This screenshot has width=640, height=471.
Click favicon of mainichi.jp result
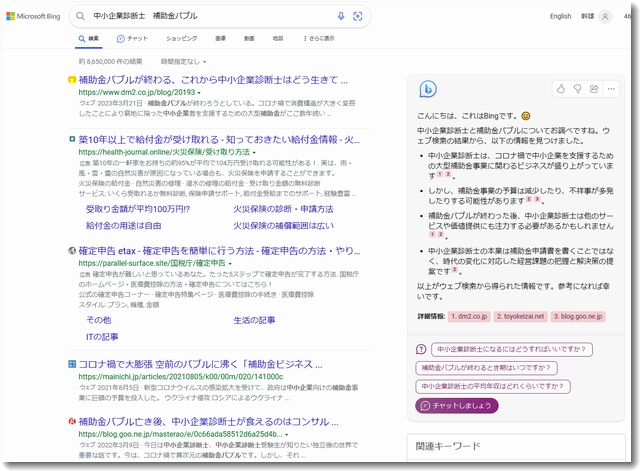[72, 364]
